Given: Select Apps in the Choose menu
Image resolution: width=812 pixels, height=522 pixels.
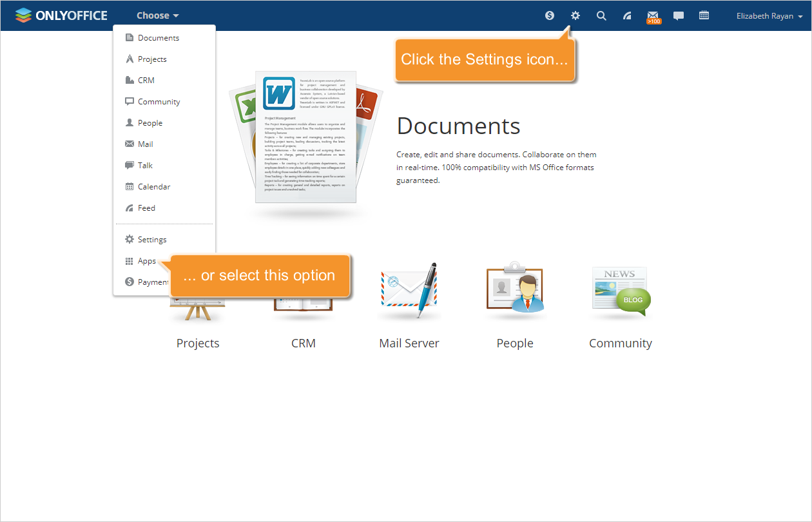Looking at the screenshot, I should point(142,260).
